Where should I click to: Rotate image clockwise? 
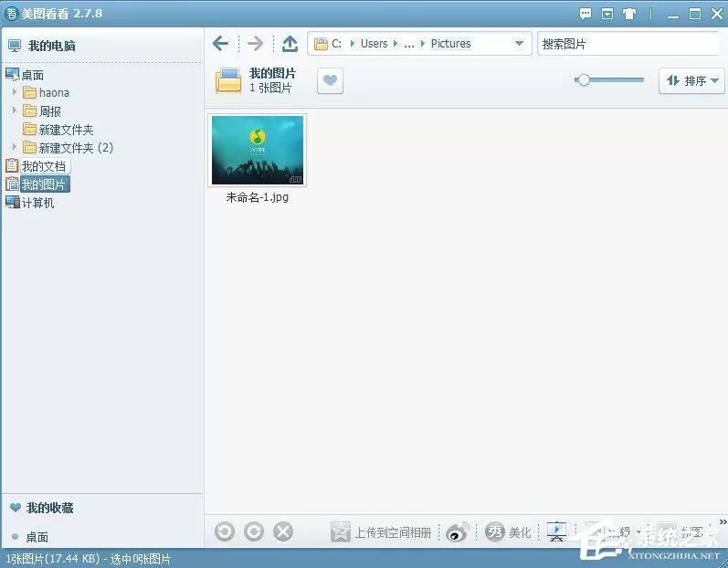pyautogui.click(x=254, y=531)
